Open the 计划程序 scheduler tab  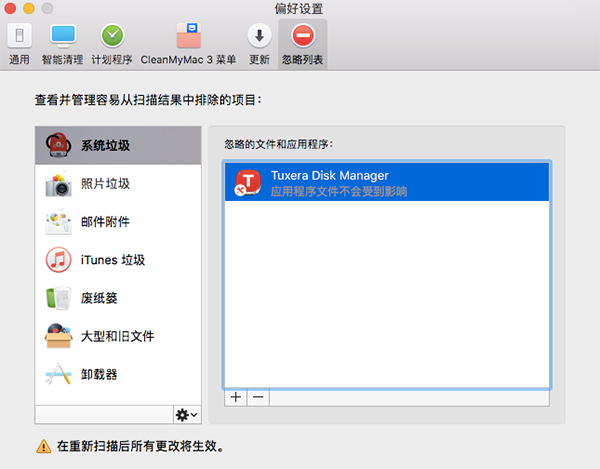point(112,44)
